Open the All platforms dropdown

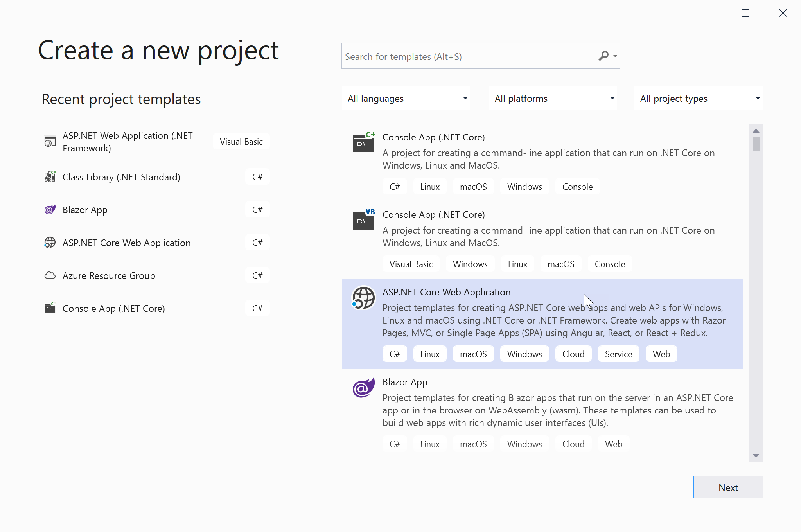[553, 98]
